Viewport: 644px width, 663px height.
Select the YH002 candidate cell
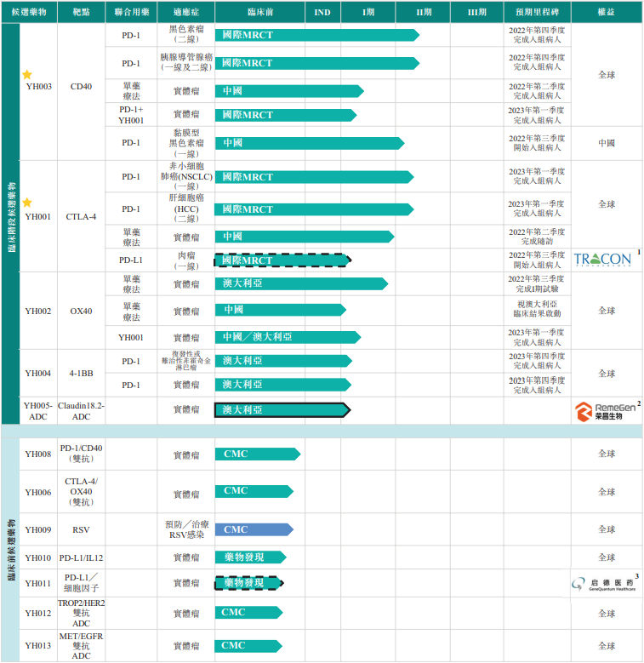pyautogui.click(x=38, y=311)
